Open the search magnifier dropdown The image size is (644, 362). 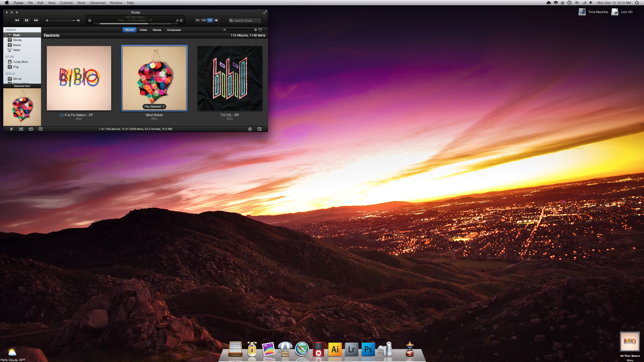pyautogui.click(x=231, y=20)
